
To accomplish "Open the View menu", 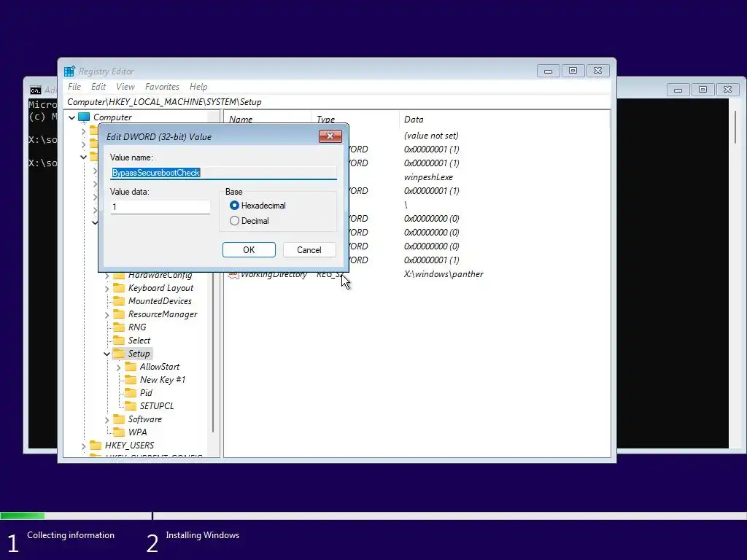I will (125, 87).
